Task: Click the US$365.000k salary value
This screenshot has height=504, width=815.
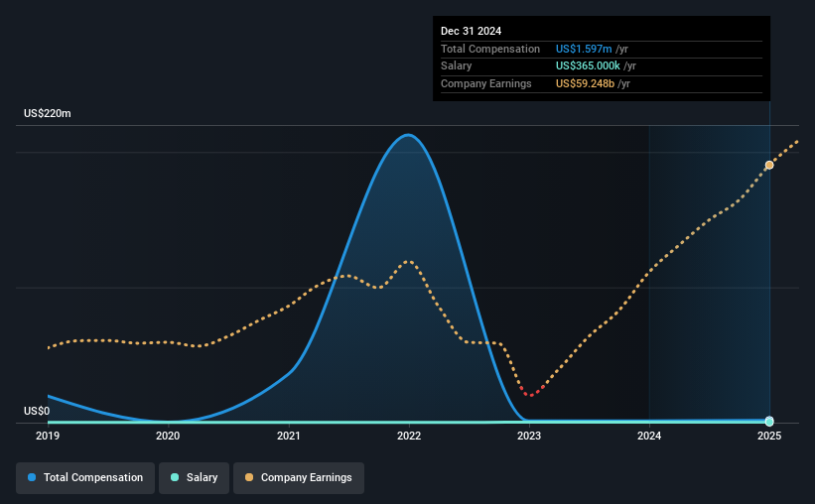Action: [x=588, y=66]
